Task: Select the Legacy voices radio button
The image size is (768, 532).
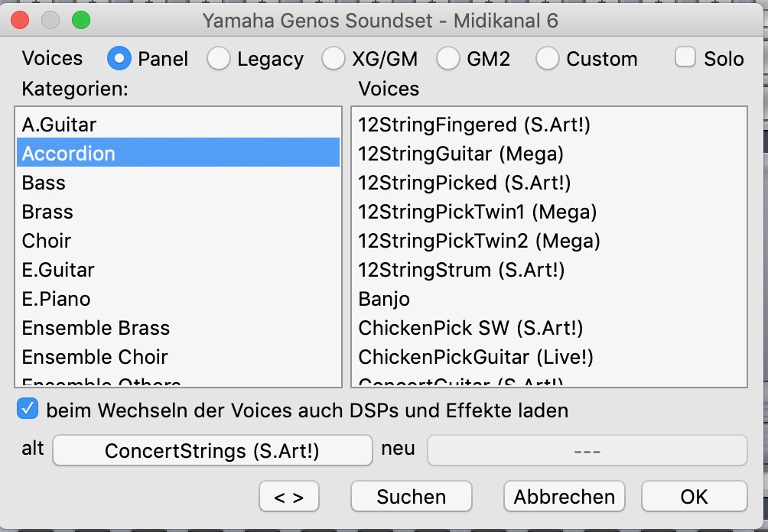Action: (x=219, y=59)
